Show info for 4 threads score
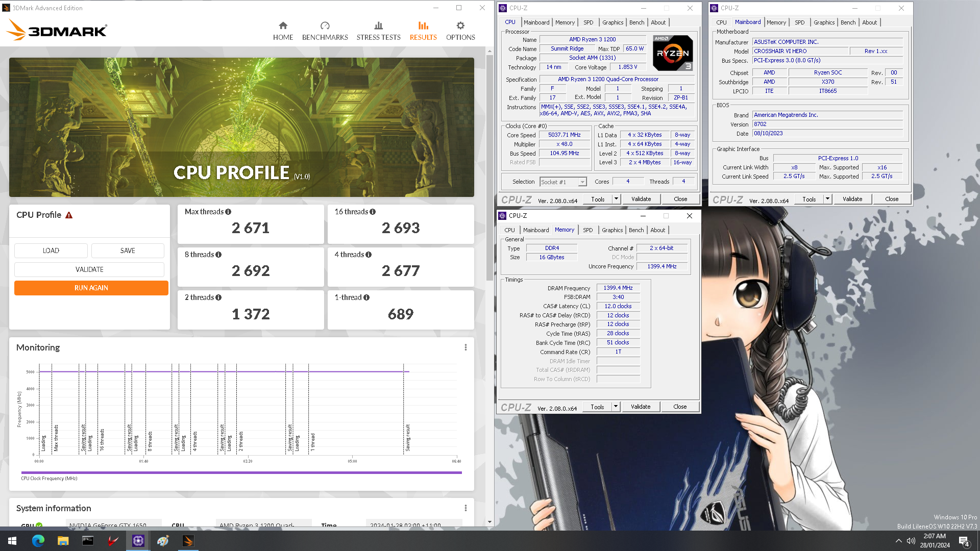 (x=369, y=255)
